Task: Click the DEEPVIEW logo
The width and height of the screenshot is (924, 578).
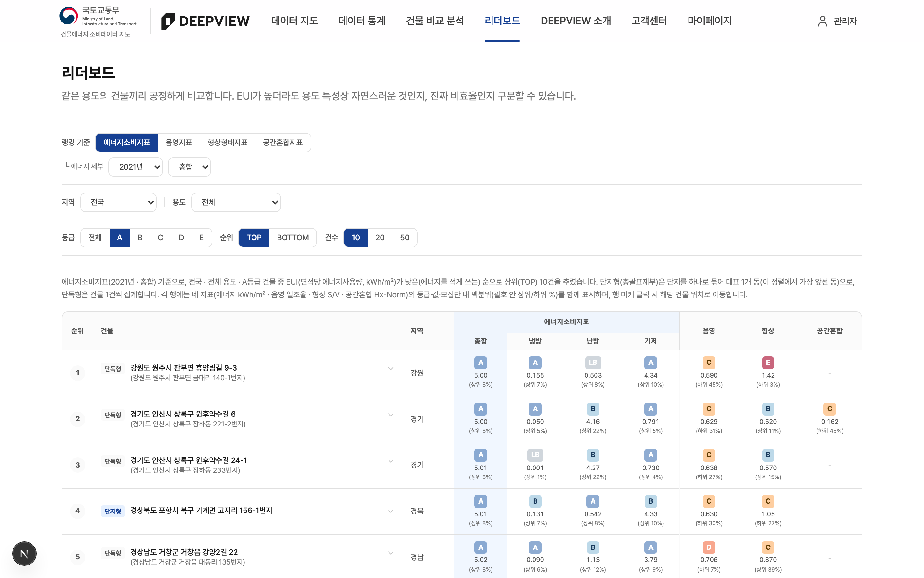Action: 205,21
